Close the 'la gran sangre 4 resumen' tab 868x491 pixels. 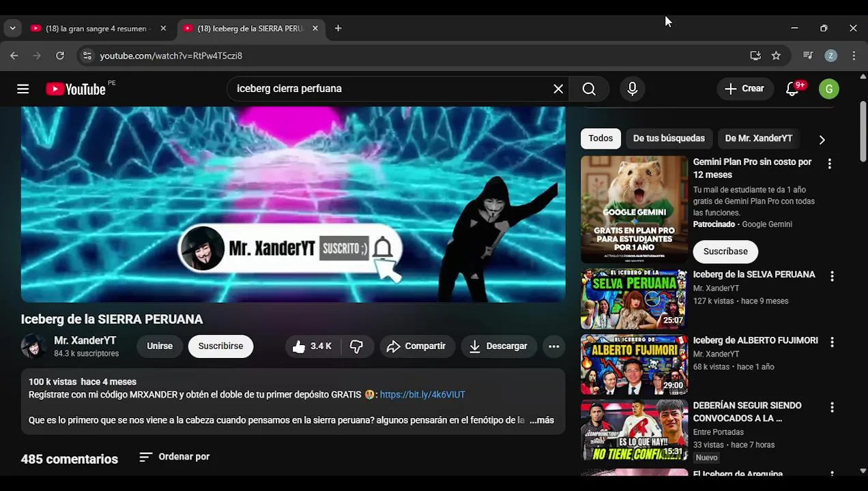pyautogui.click(x=163, y=29)
